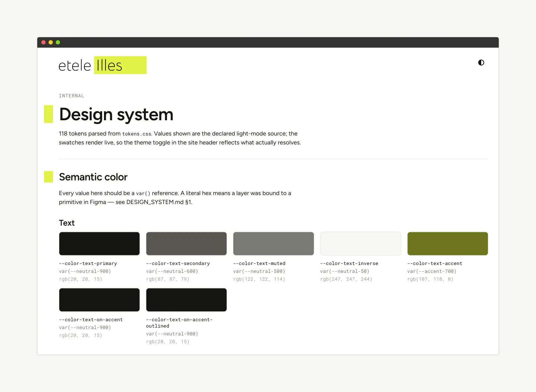
Task: Click the "--color-text-primary" token name
Action: click(88, 264)
